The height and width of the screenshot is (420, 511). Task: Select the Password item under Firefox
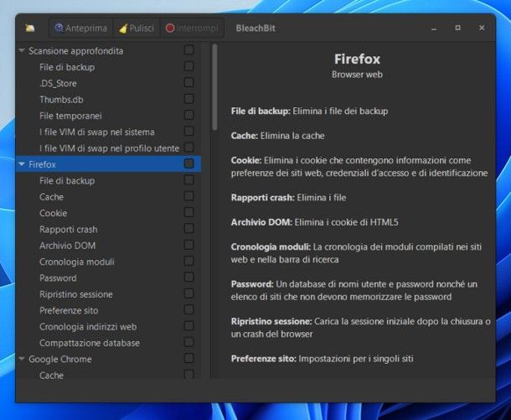click(x=58, y=278)
